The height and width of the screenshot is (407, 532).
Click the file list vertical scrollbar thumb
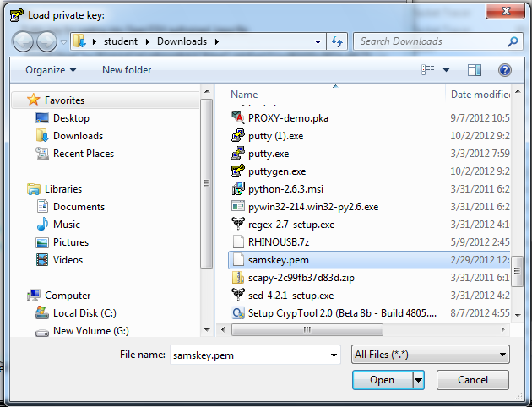[518, 271]
